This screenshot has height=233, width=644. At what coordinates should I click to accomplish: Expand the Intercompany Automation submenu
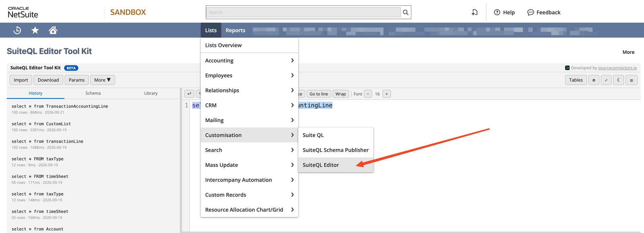coord(249,180)
